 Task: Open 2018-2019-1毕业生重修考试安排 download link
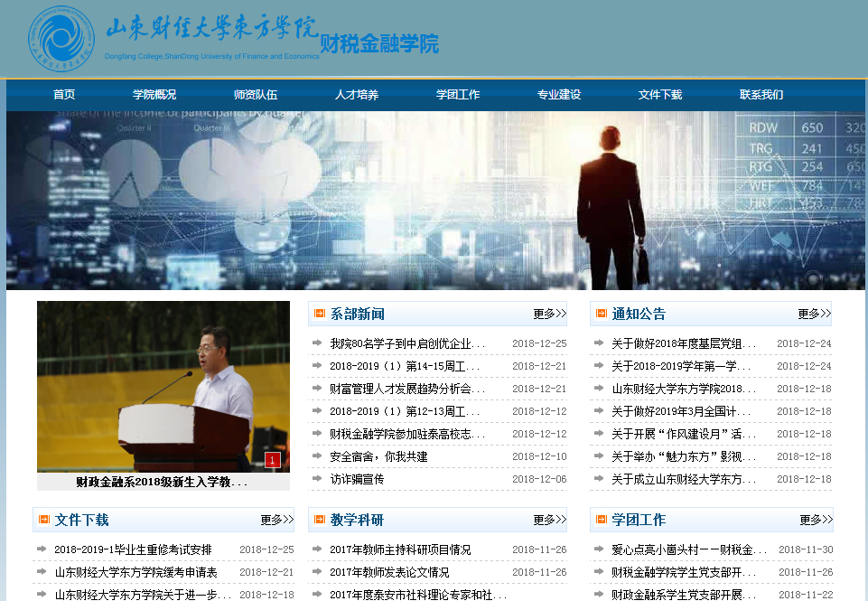133,549
